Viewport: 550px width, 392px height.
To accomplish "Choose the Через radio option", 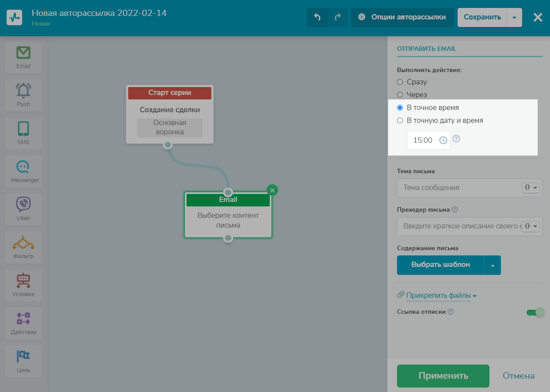I will click(x=400, y=95).
